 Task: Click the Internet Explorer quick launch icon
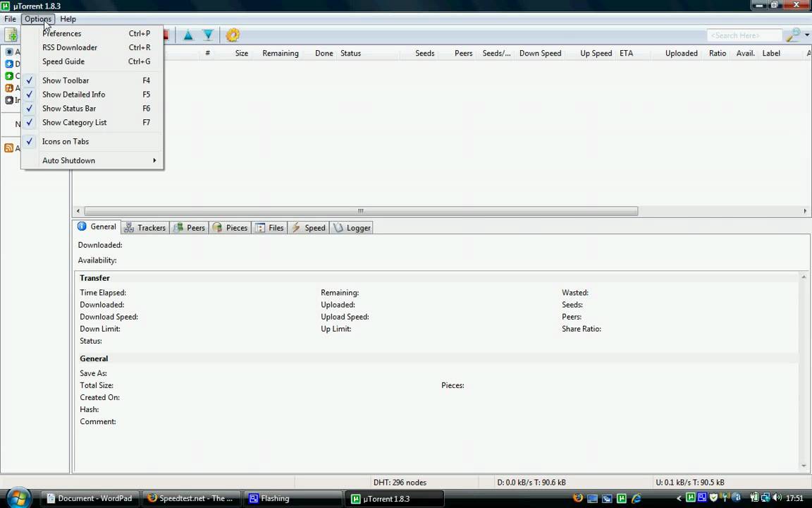[636, 499]
